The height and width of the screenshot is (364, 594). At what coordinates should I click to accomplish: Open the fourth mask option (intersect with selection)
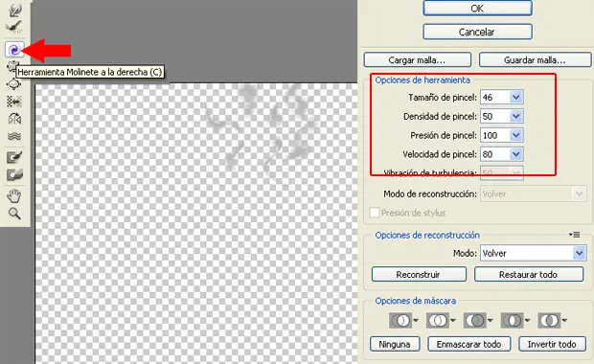point(515,321)
